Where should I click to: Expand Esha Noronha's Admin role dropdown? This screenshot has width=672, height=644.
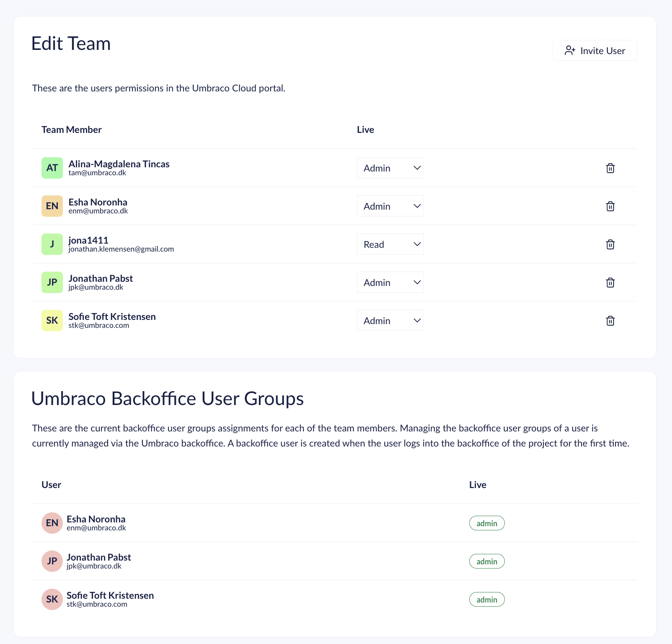390,206
